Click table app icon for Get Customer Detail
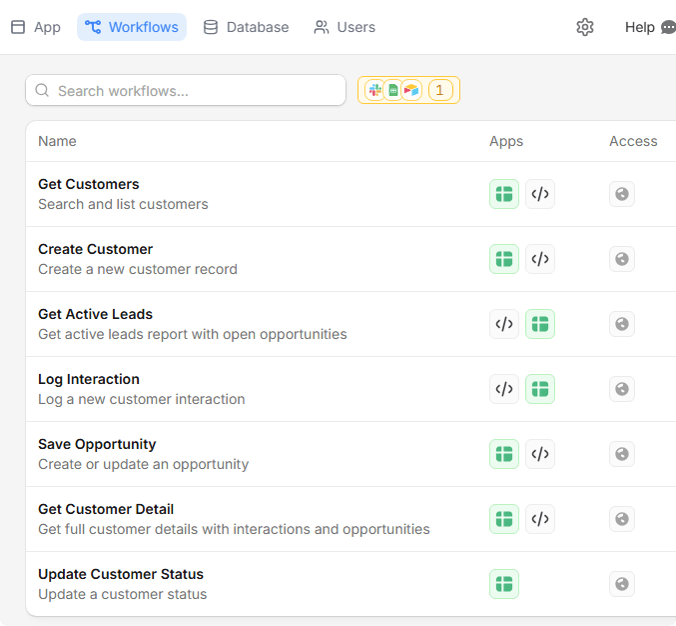The width and height of the screenshot is (676, 626). pos(504,519)
